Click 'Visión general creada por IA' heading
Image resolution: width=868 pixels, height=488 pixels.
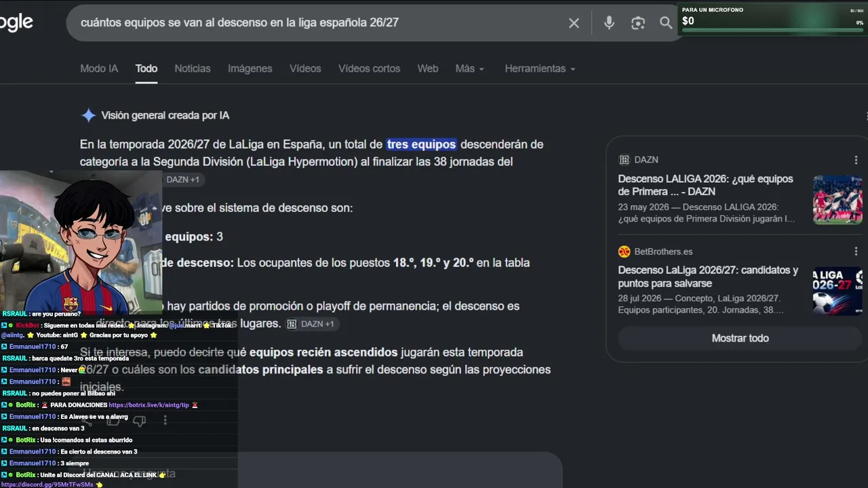pyautogui.click(x=165, y=115)
